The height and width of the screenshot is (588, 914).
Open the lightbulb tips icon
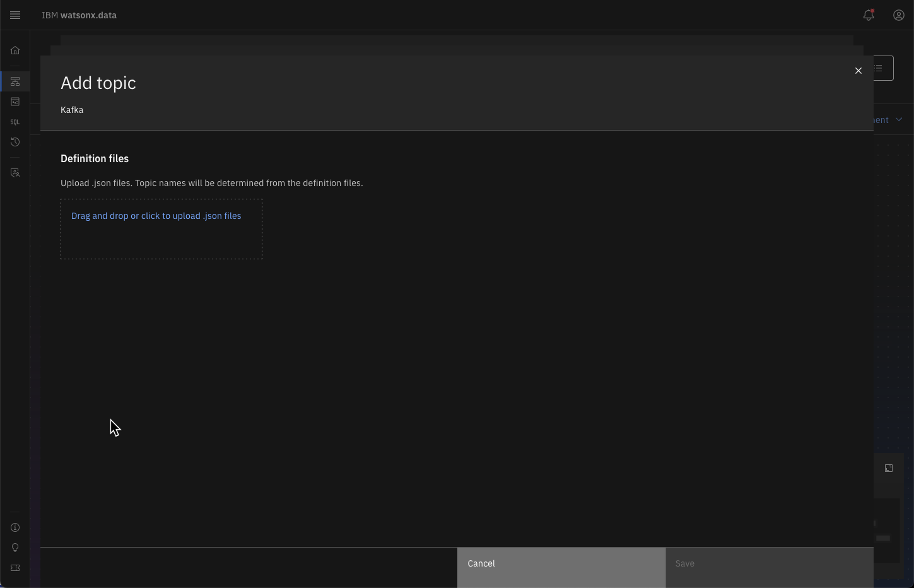pyautogui.click(x=15, y=548)
